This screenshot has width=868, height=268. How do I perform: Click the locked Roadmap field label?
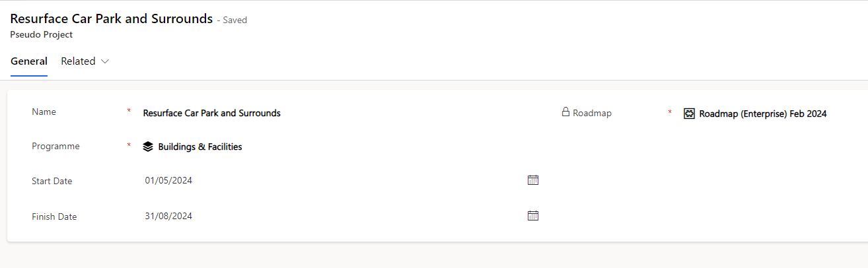[592, 113]
